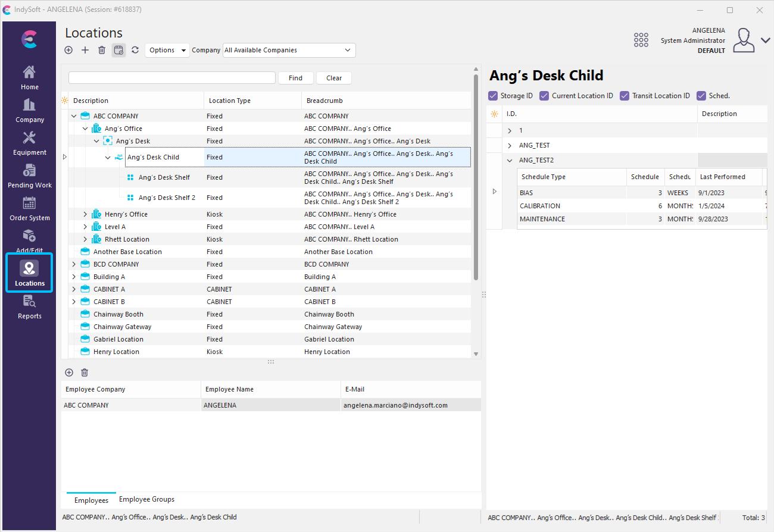This screenshot has width=774, height=532.
Task: Disable the Transit Location ID checkbox
Action: [625, 96]
